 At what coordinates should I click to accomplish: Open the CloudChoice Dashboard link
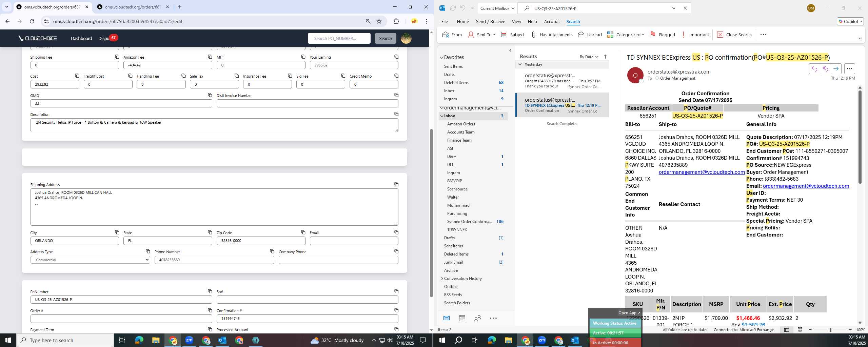coord(81,38)
